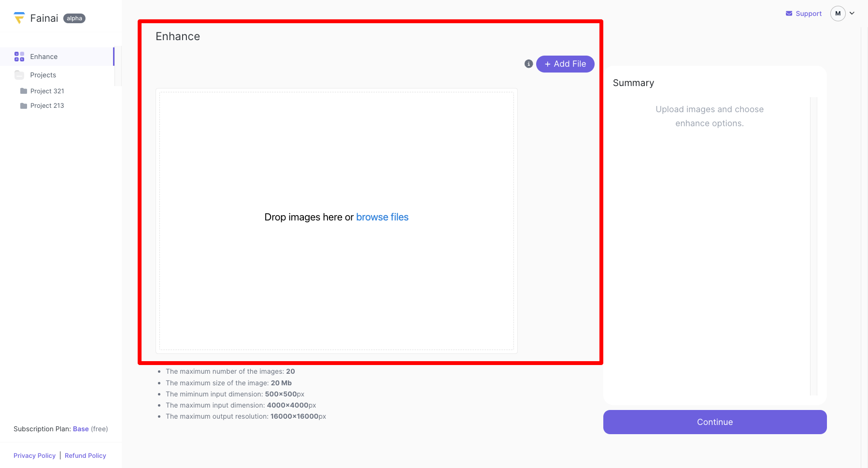Open Project 213 in sidebar

pyautogui.click(x=47, y=105)
